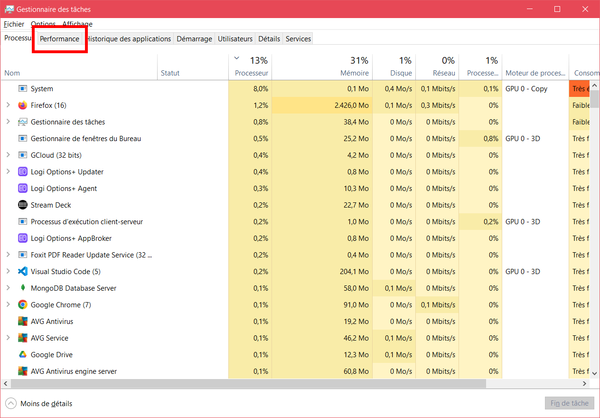Click AVG Antivirus engine server icon
The image size is (600, 418).
(23, 371)
